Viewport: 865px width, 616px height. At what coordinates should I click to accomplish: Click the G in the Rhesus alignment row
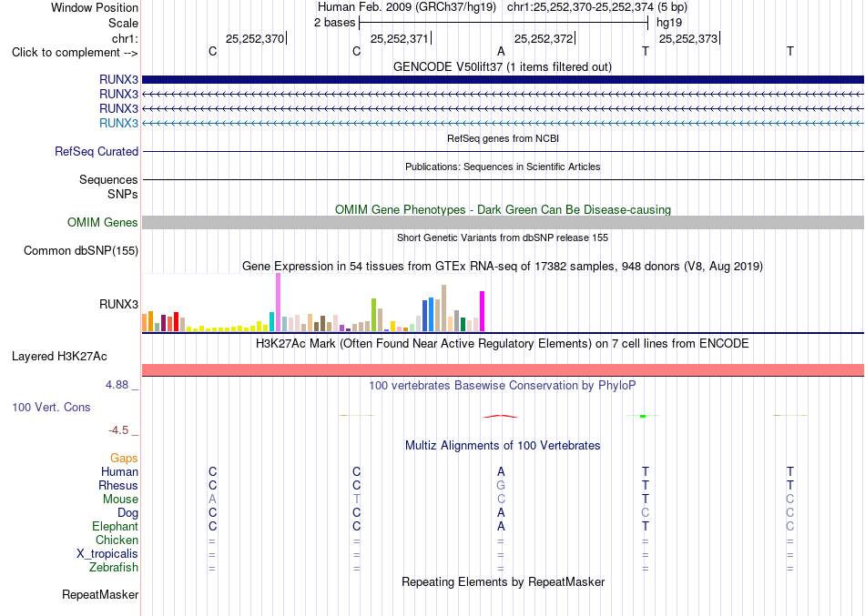501,485
